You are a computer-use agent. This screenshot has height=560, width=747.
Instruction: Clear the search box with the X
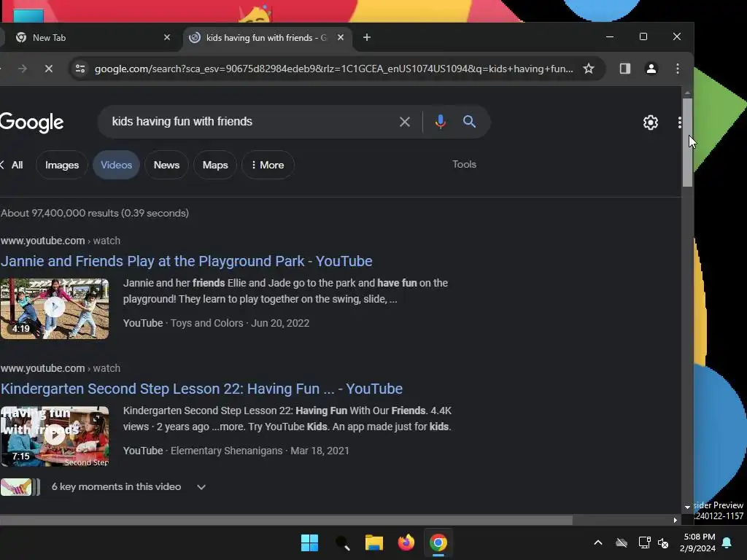pyautogui.click(x=404, y=122)
